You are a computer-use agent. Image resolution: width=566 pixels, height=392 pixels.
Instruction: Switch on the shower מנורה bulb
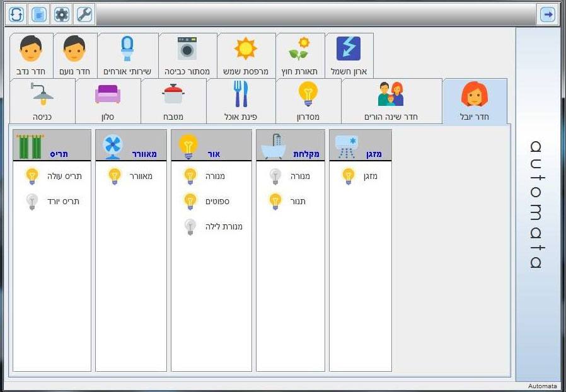coord(275,176)
